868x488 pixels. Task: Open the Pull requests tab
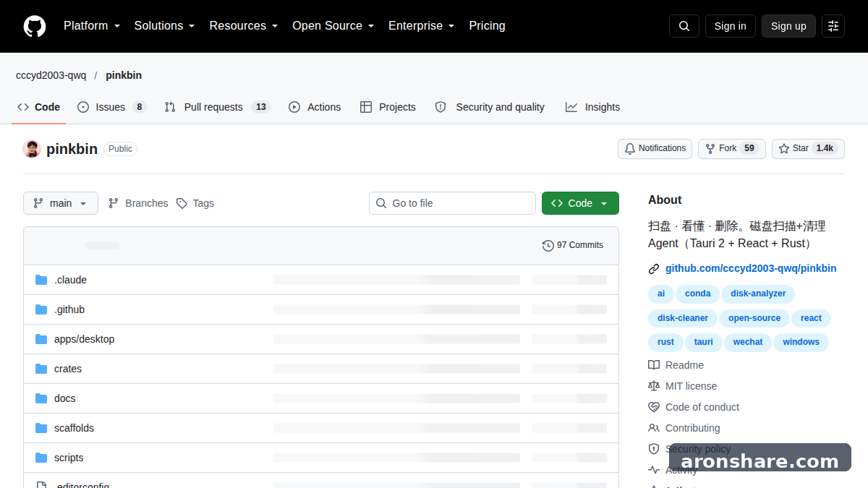[218, 107]
